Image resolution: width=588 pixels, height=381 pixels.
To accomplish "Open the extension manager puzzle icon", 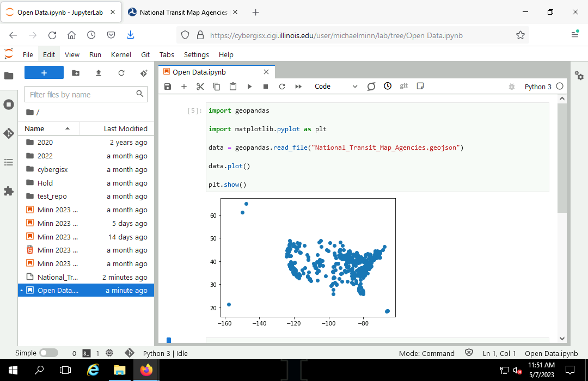I will (x=9, y=191).
